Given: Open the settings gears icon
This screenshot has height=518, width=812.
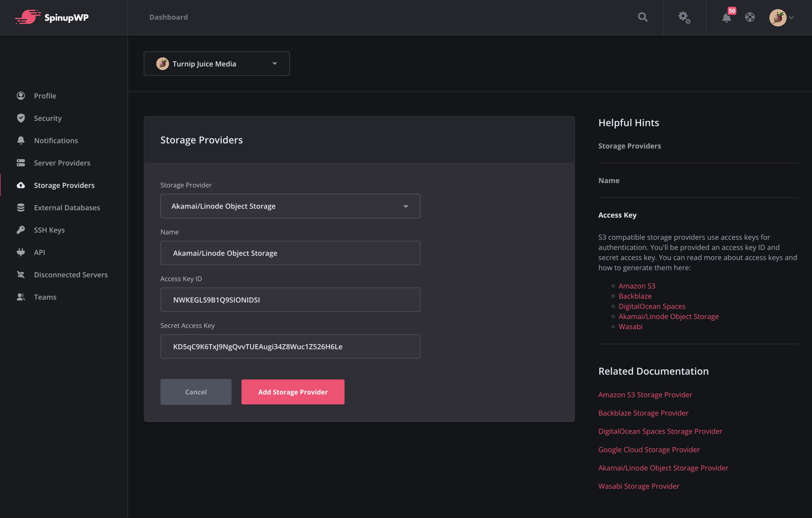Looking at the screenshot, I should pyautogui.click(x=684, y=17).
